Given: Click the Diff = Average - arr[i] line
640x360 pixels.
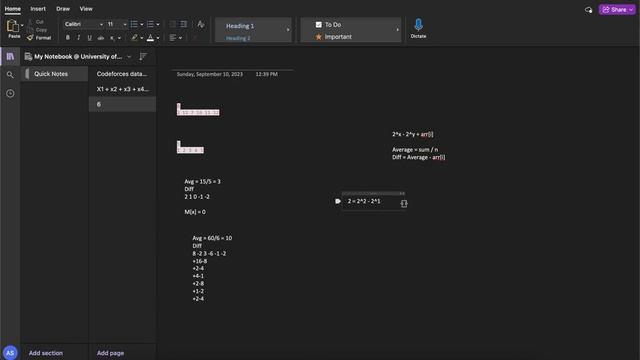Looking at the screenshot, I should pyautogui.click(x=419, y=157).
